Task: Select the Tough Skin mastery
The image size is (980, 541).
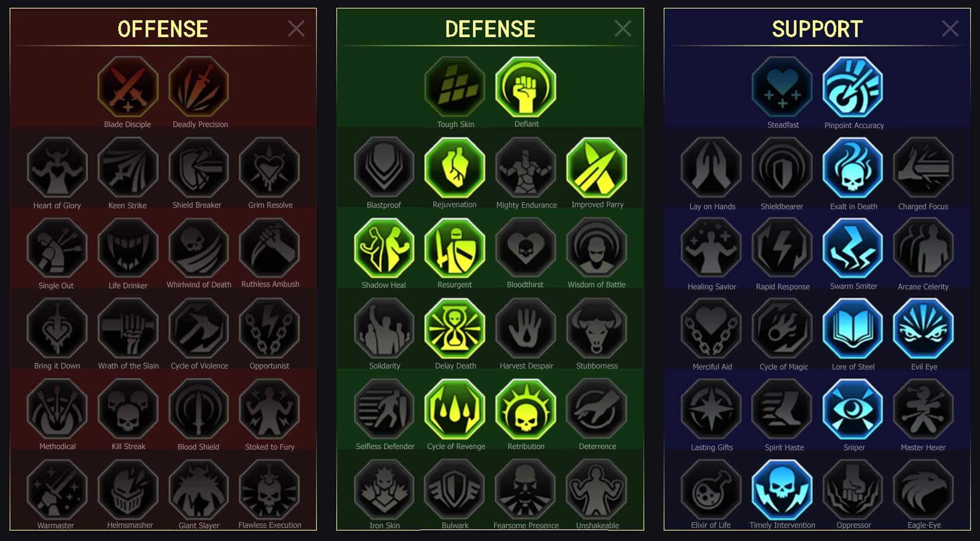Action: [x=455, y=87]
